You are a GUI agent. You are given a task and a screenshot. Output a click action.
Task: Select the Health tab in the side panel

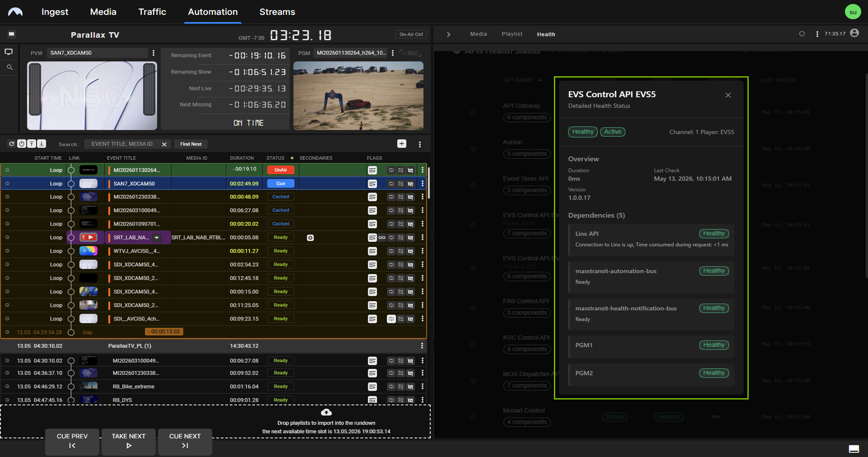pyautogui.click(x=546, y=34)
